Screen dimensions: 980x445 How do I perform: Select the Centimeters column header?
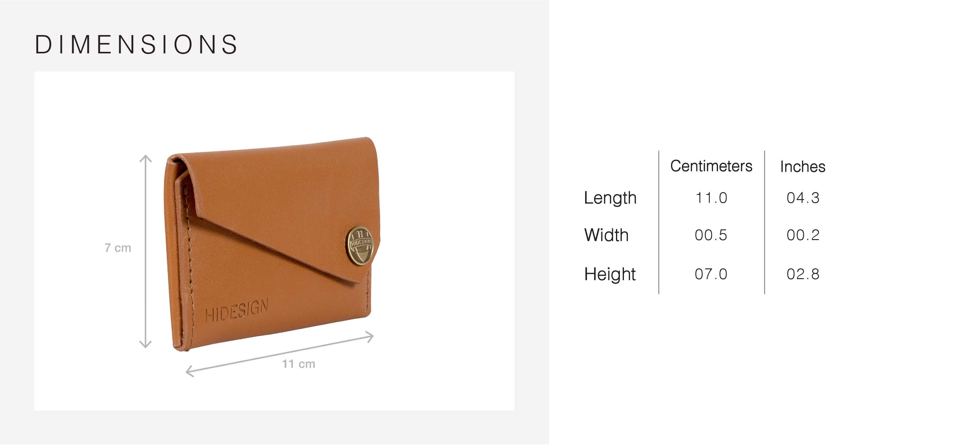tap(712, 166)
